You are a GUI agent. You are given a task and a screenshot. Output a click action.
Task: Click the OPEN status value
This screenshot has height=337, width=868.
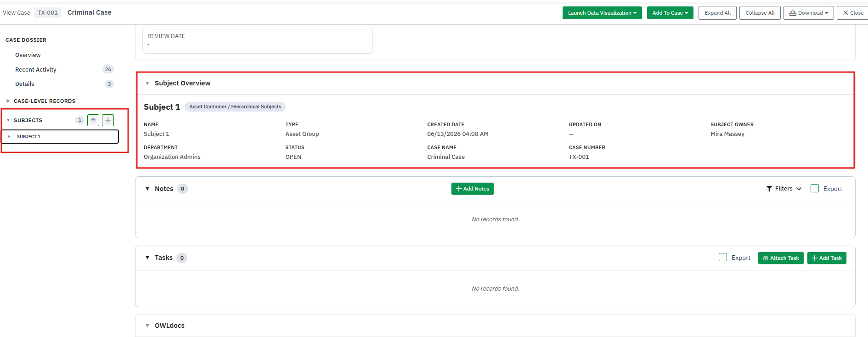tap(293, 157)
